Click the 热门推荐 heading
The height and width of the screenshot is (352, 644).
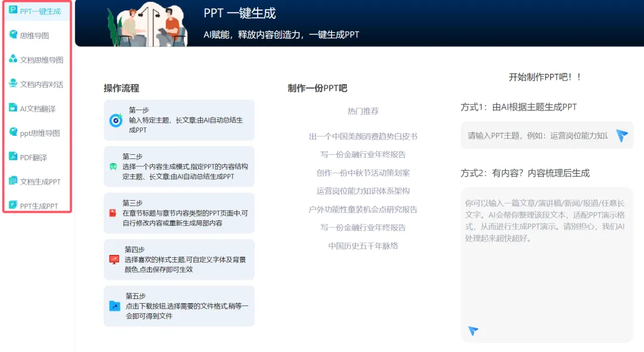[x=363, y=111]
